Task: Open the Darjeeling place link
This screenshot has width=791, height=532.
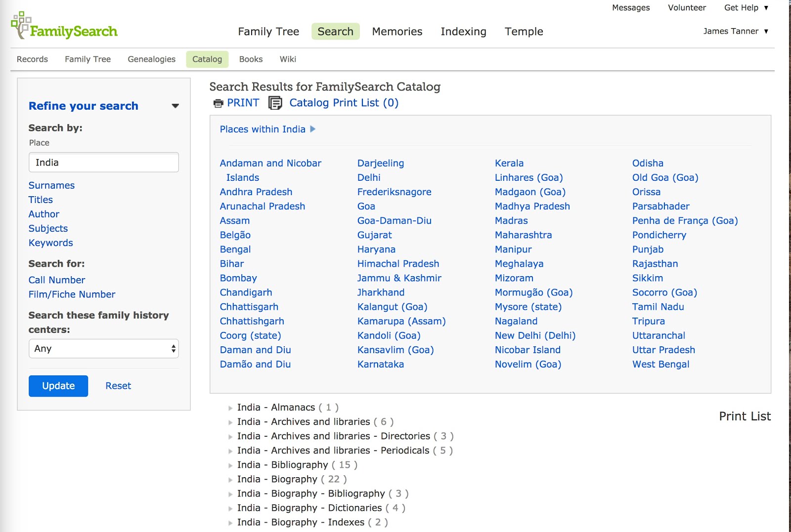Action: coord(381,163)
